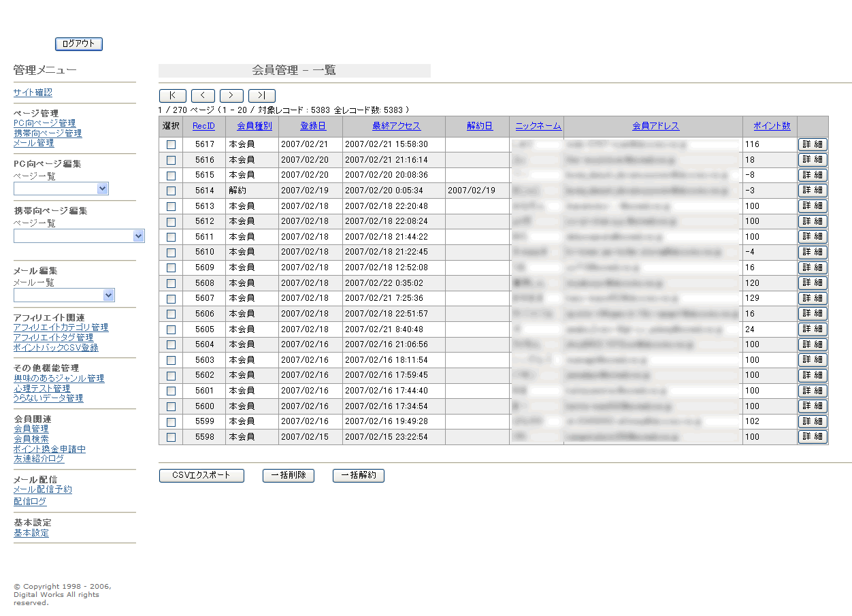Go to first page of member list
The height and width of the screenshot is (616, 852).
[173, 96]
